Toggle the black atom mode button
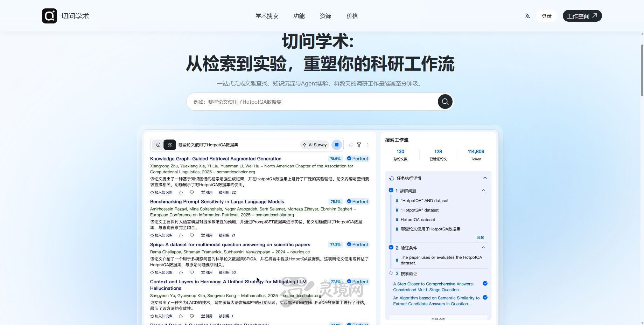This screenshot has width=644, height=325. coord(170,145)
